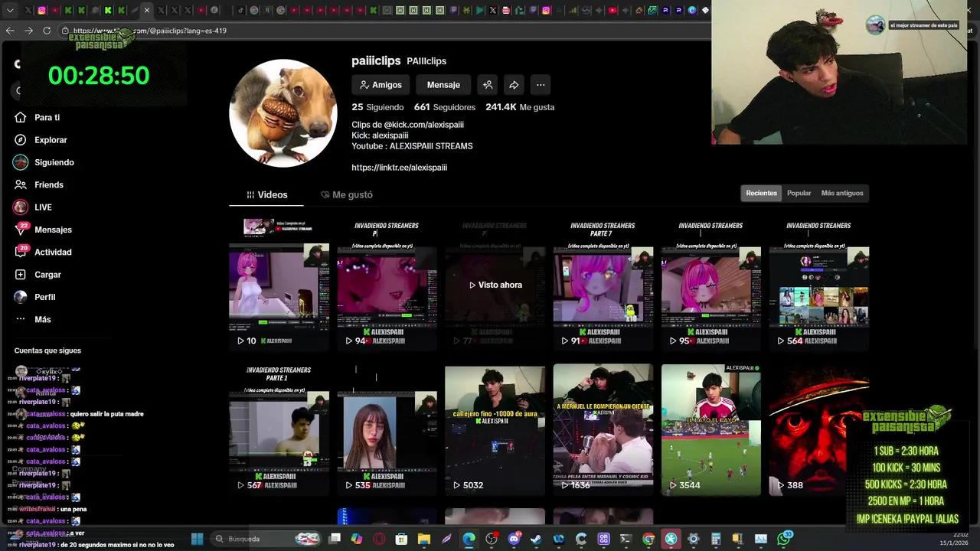The height and width of the screenshot is (551, 980).
Task: Open the browser tab list dropdown
Action: tap(10, 11)
